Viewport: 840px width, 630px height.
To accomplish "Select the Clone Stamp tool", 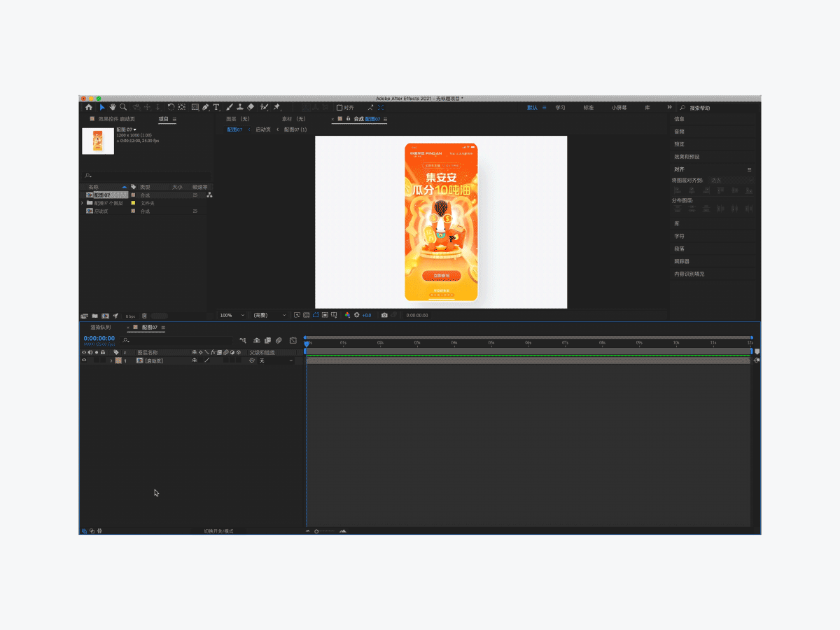I will pos(239,108).
